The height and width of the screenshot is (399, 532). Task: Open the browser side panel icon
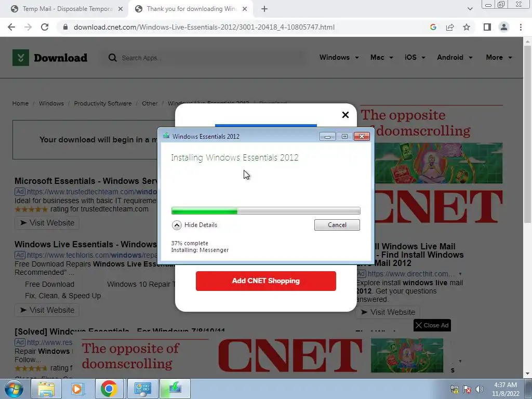pyautogui.click(x=487, y=27)
